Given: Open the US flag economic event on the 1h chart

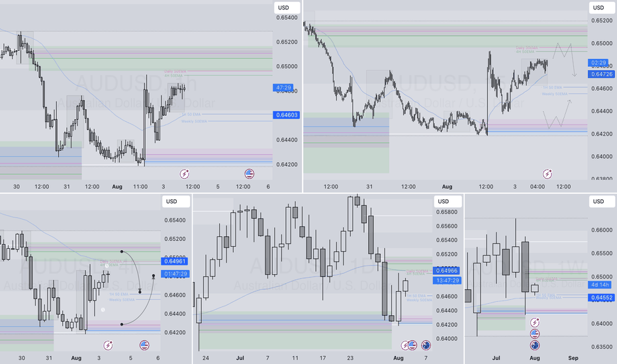Looking at the screenshot, I should [249, 173].
